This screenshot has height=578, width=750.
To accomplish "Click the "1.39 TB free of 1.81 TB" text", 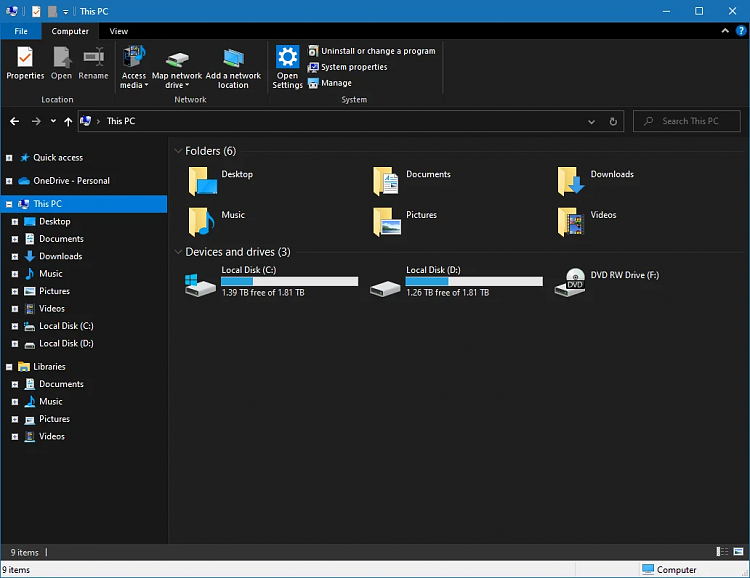I will point(263,292).
